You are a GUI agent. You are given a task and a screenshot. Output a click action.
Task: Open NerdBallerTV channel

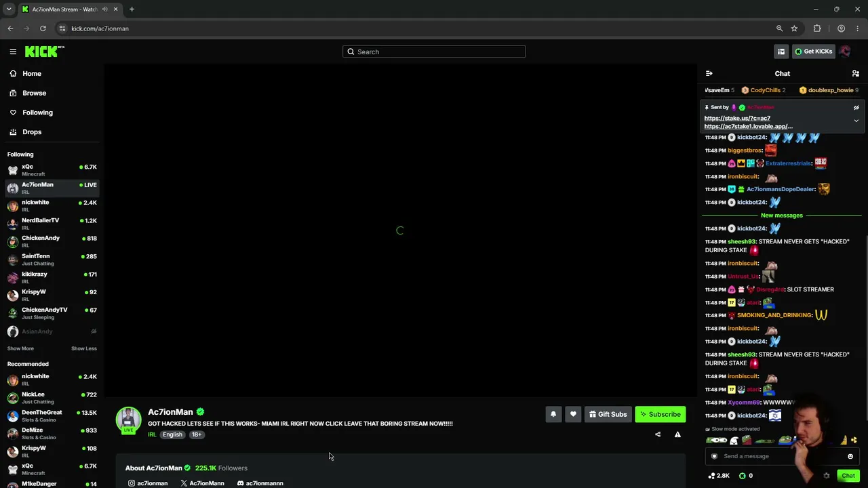pos(52,224)
